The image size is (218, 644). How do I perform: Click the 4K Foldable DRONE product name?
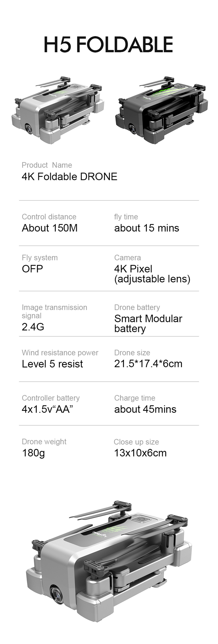pos(69,177)
